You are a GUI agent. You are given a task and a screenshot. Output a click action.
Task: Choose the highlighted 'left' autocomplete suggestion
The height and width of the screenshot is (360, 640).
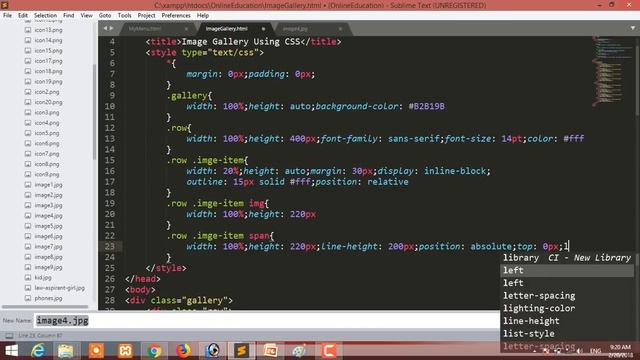coord(567,270)
